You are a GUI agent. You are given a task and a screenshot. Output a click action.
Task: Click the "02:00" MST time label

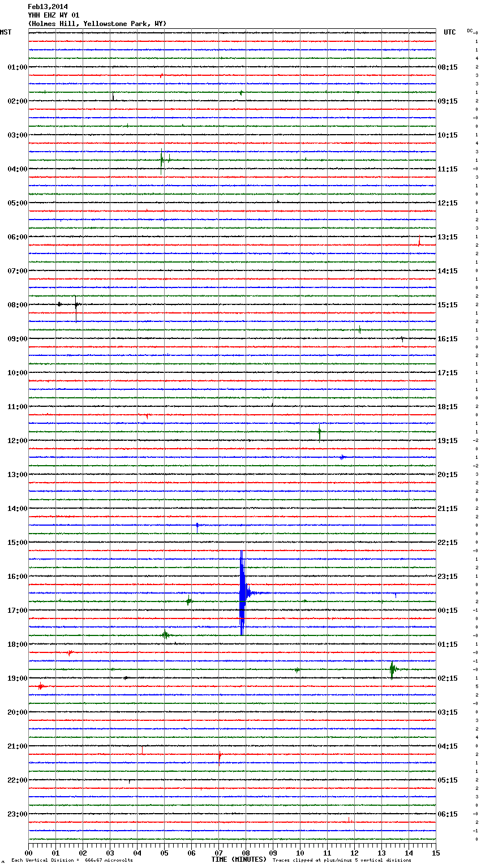(17, 101)
